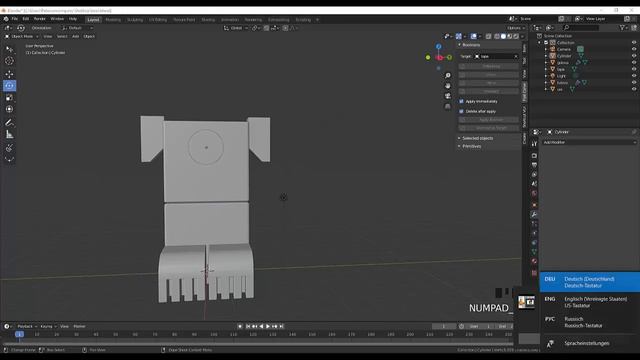The height and width of the screenshot is (360, 640).
Task: Collapse the Collection tree in outliner
Action: [x=540, y=42]
